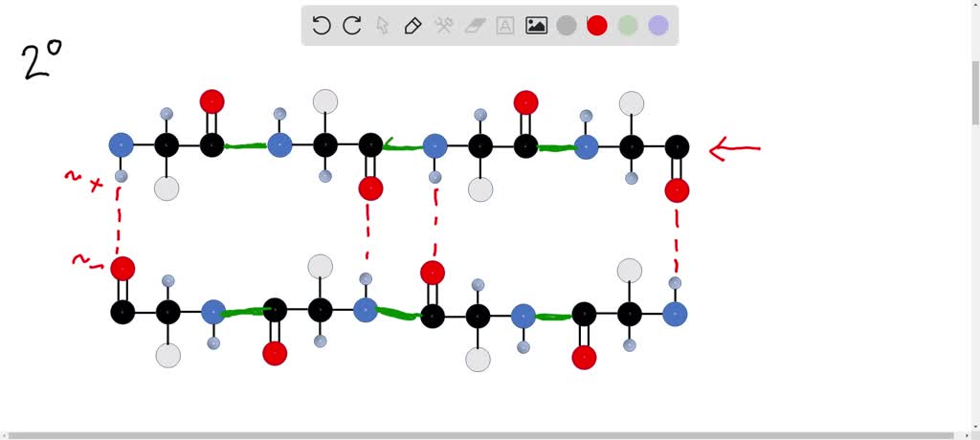
Task: Select the text box tool
Action: pyautogui.click(x=505, y=26)
